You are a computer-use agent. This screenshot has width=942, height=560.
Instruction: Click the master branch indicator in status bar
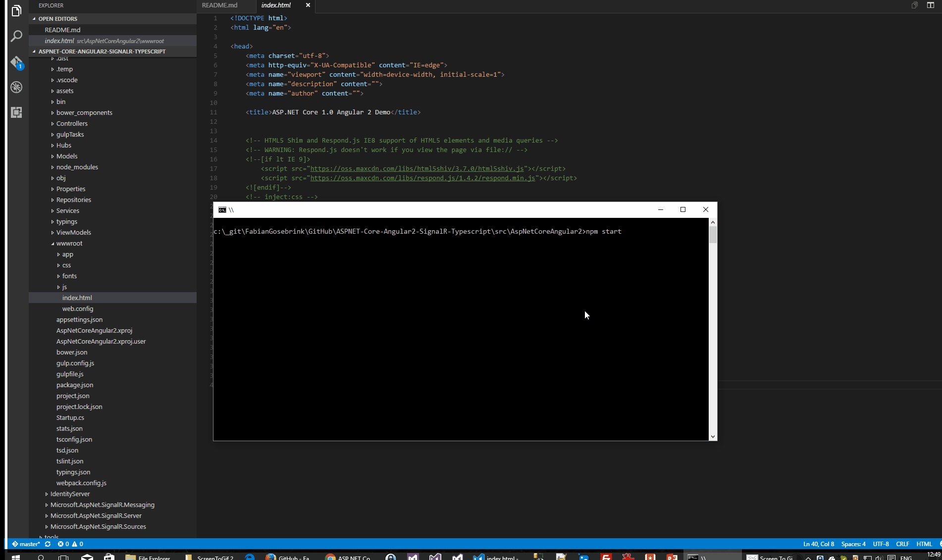(x=26, y=544)
